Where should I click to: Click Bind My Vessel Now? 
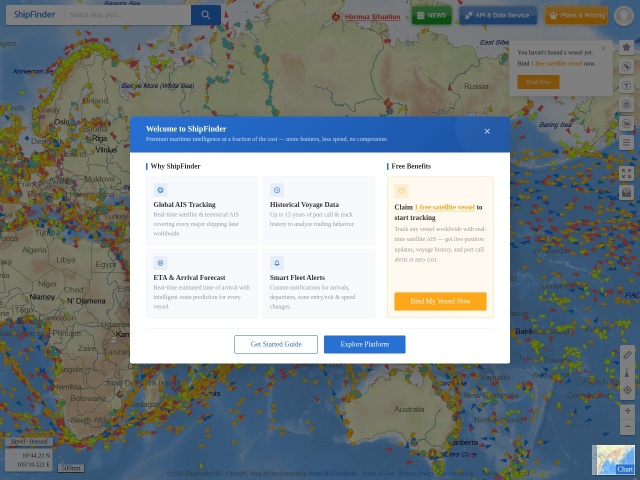tap(440, 301)
